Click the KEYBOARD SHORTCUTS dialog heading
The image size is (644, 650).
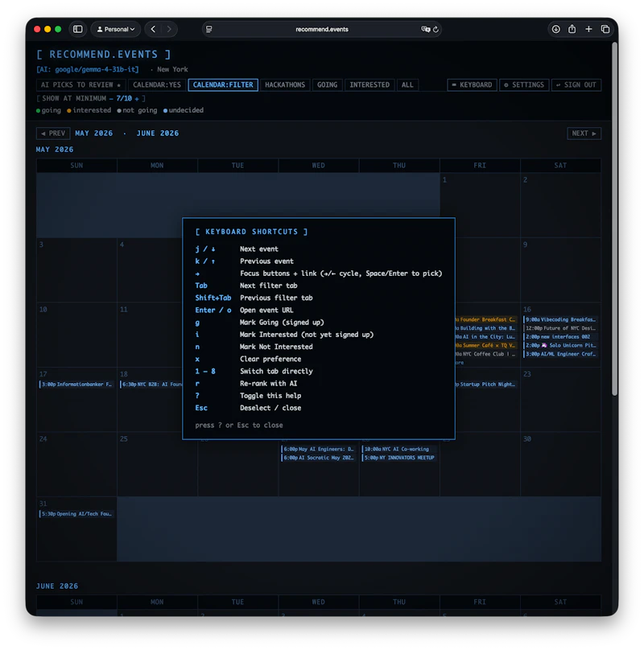pos(251,232)
